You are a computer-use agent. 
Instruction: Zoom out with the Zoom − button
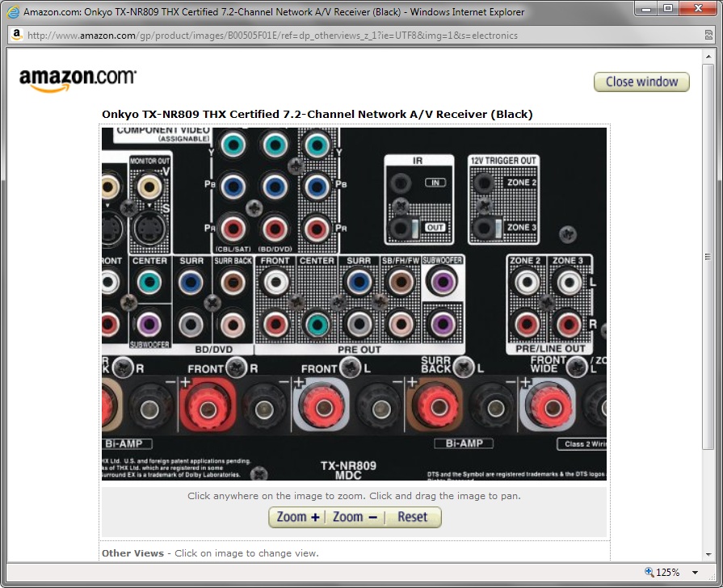coord(355,517)
